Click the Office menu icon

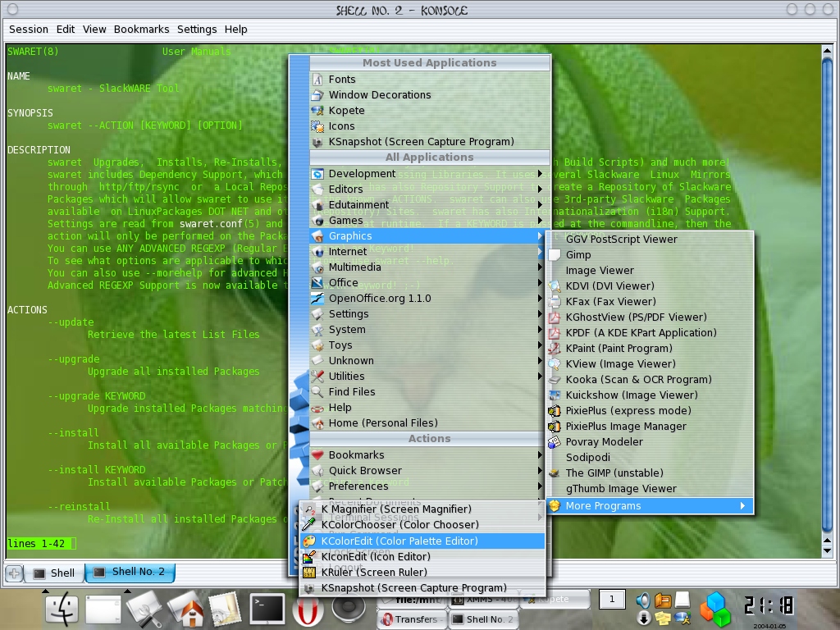[317, 282]
